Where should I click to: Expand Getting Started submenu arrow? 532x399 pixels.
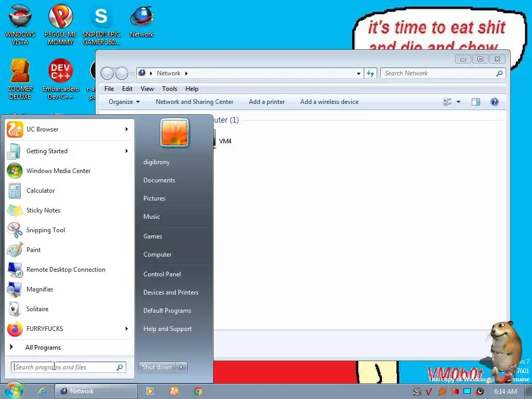click(x=127, y=151)
